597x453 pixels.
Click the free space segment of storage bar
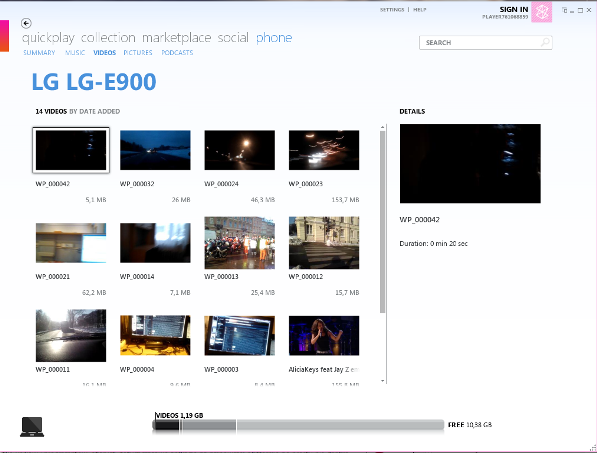click(340, 425)
